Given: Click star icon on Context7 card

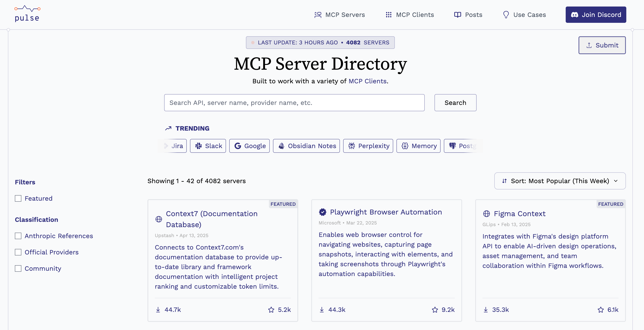Looking at the screenshot, I should click(x=271, y=310).
